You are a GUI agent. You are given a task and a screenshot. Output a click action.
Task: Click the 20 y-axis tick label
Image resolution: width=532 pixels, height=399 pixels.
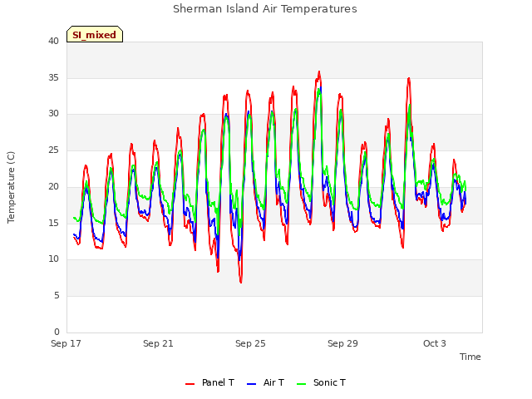coord(53,186)
